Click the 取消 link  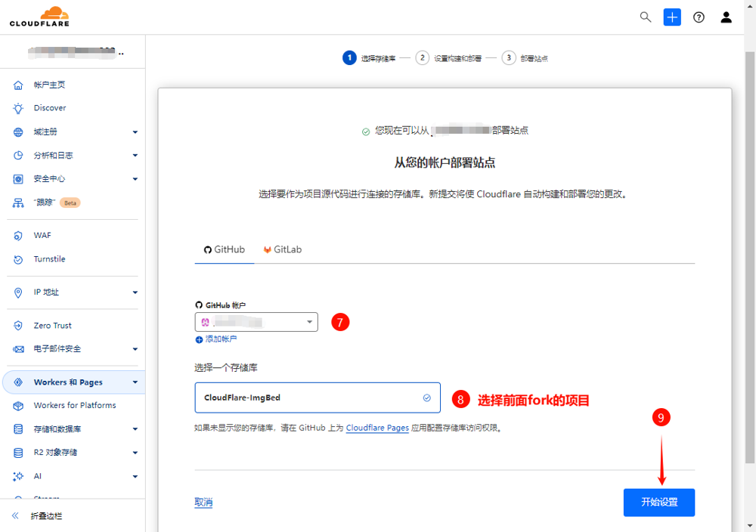[x=203, y=503]
